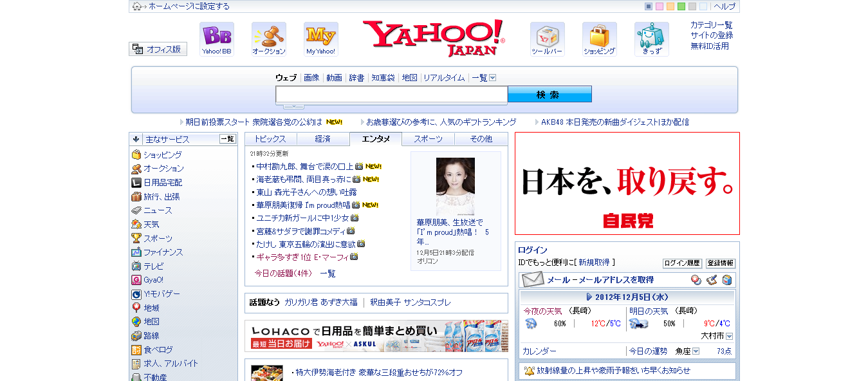868x381 pixels.
Task: Click the ログイン履歴 button
Action: coord(682,263)
